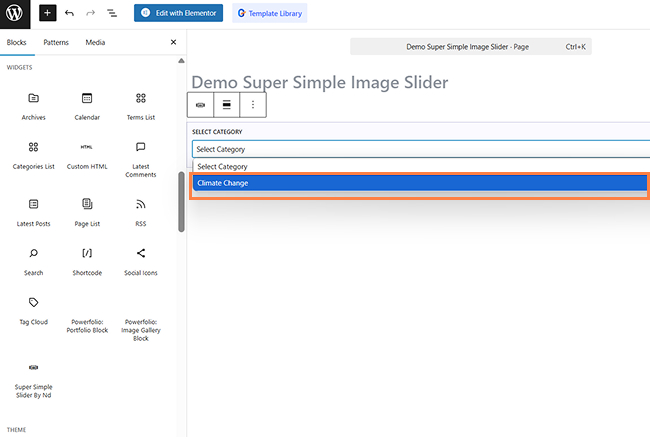Insert the RSS block

(x=140, y=210)
